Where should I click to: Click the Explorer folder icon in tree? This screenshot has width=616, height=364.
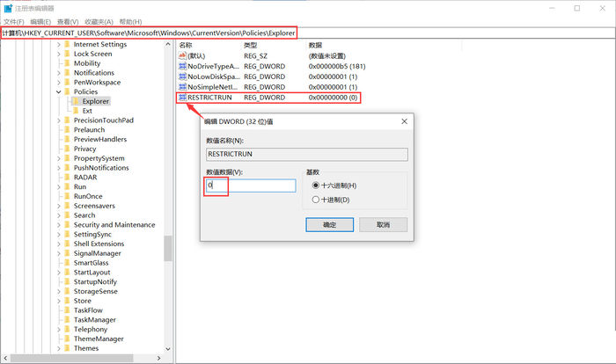(76, 101)
